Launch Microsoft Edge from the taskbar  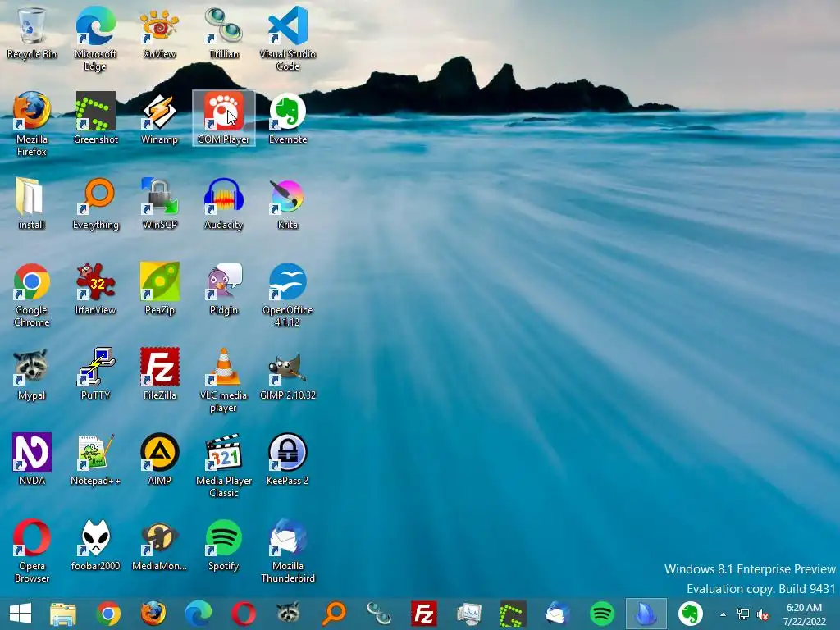pyautogui.click(x=199, y=614)
